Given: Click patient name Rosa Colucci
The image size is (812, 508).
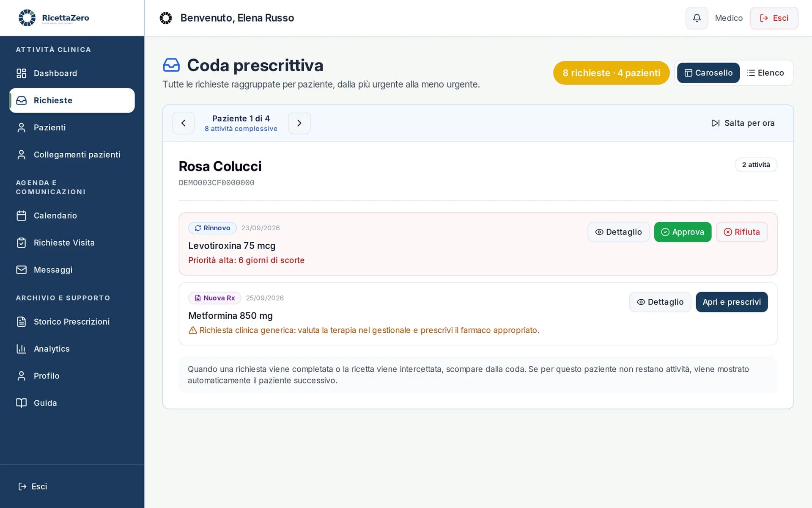Looking at the screenshot, I should 220,166.
